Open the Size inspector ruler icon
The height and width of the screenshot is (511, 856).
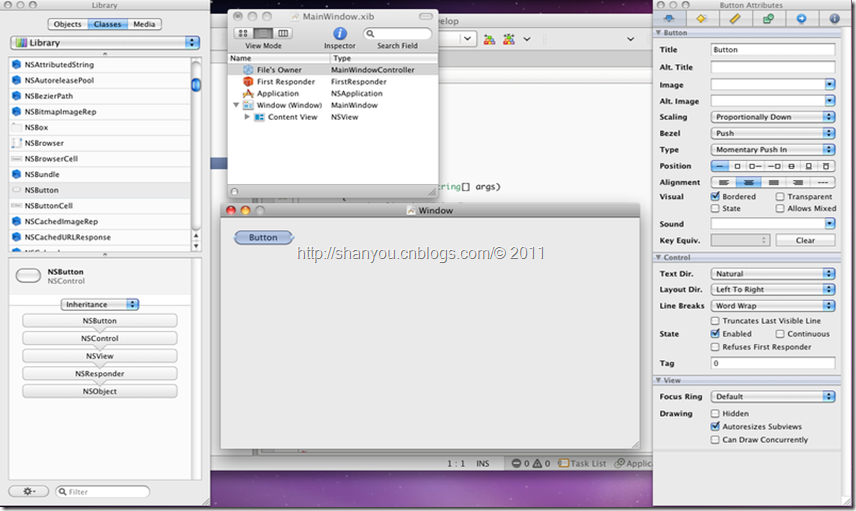point(735,19)
